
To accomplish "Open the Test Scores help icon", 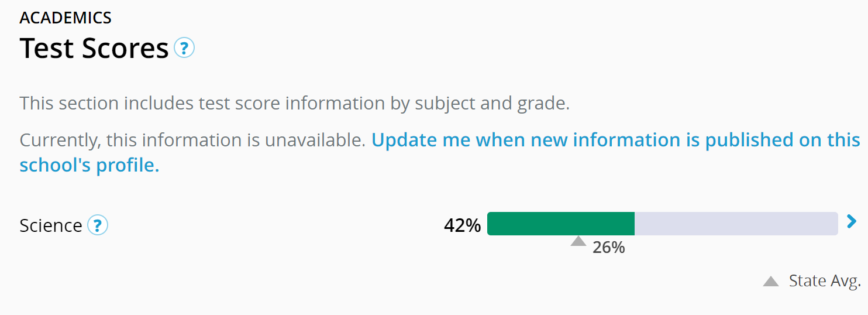I will (x=185, y=47).
